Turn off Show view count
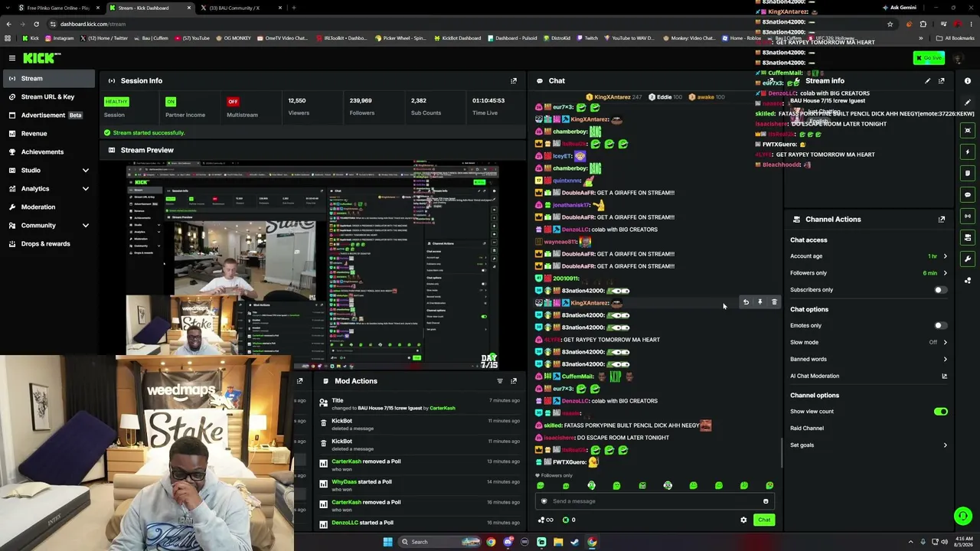This screenshot has height=551, width=980. click(x=940, y=412)
